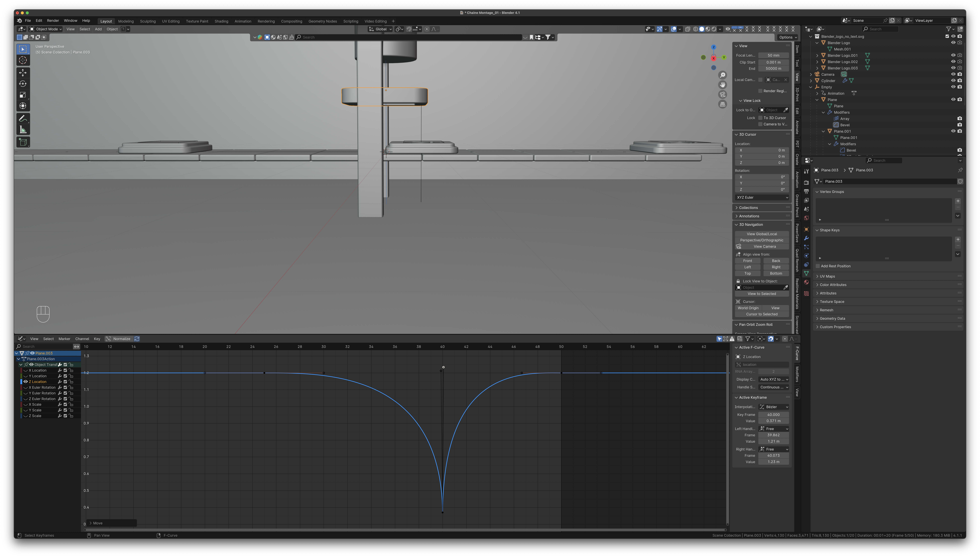Viewport: 980px width, 557px height.
Task: Switch to material preview shading
Action: [708, 29]
